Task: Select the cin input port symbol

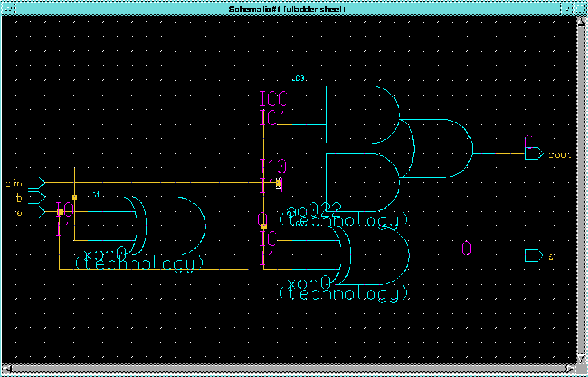Action: tap(36, 183)
